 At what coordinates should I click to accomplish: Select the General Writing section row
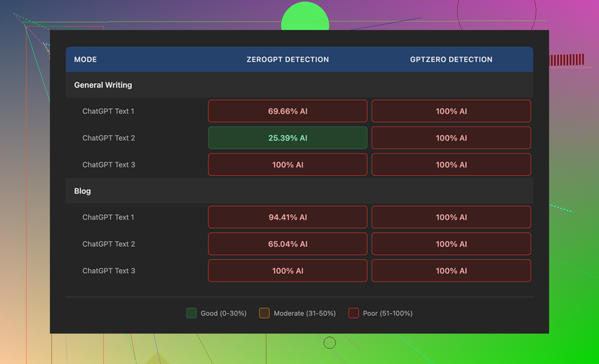click(103, 85)
